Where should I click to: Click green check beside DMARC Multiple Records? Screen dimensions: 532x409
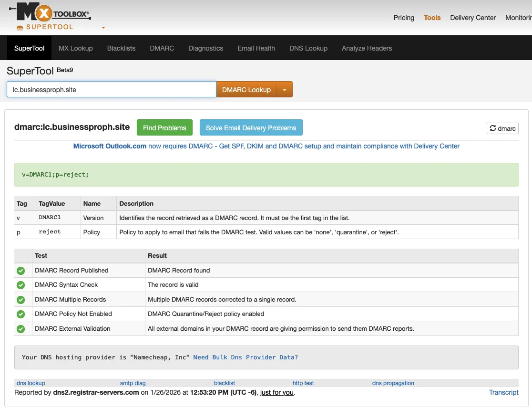[20, 300]
